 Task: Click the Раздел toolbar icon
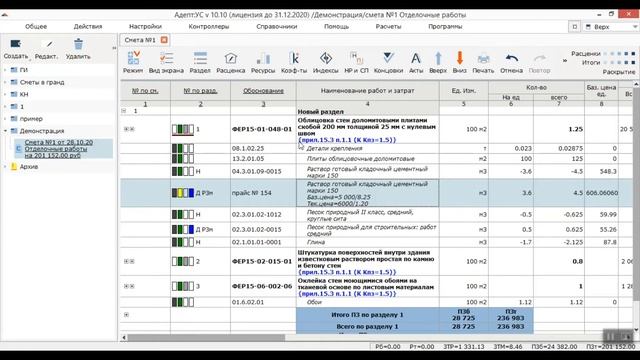(200, 58)
